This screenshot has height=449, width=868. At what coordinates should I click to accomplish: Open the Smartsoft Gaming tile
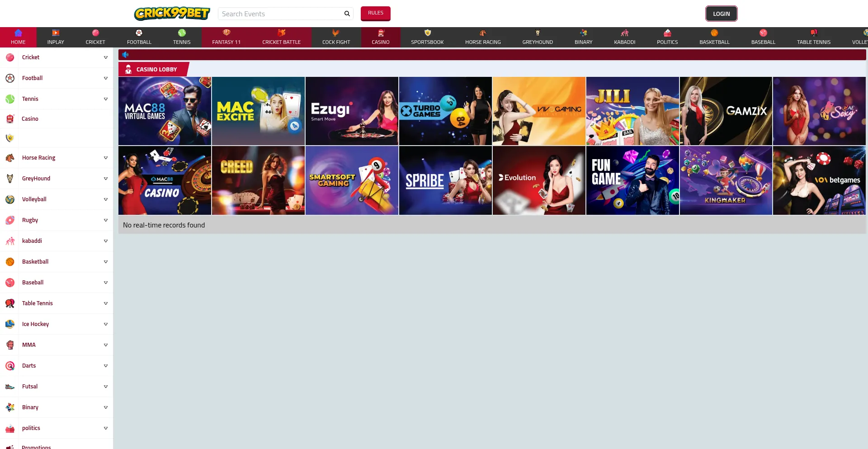point(352,180)
